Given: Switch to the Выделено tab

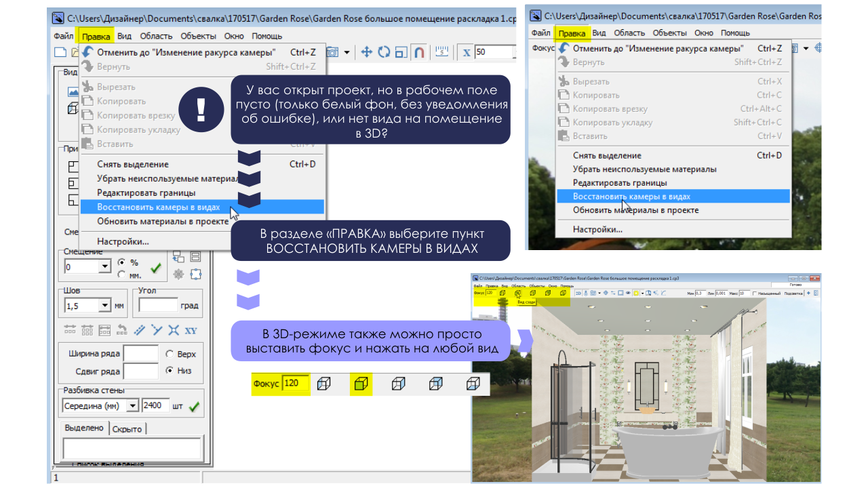Looking at the screenshot, I should tap(84, 428).
